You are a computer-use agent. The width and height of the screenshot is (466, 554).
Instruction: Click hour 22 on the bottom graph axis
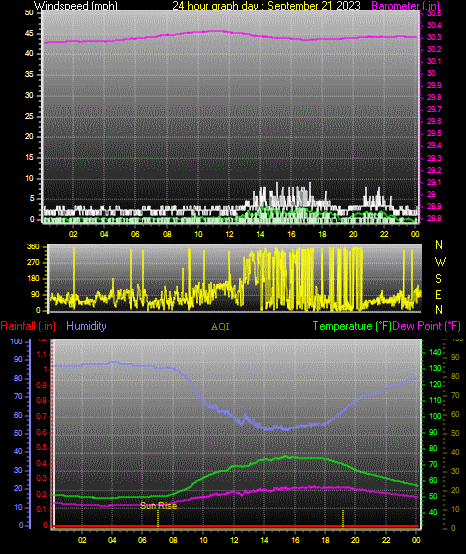[x=386, y=540]
